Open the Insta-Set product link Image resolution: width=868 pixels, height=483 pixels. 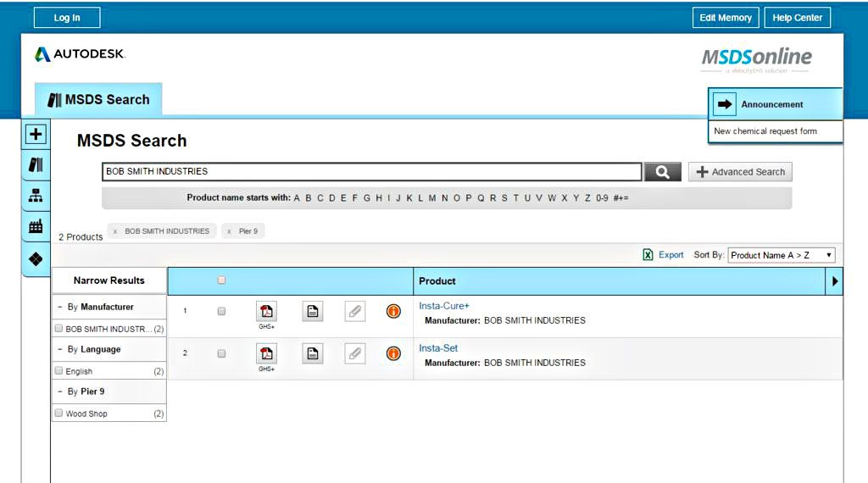pyautogui.click(x=438, y=348)
